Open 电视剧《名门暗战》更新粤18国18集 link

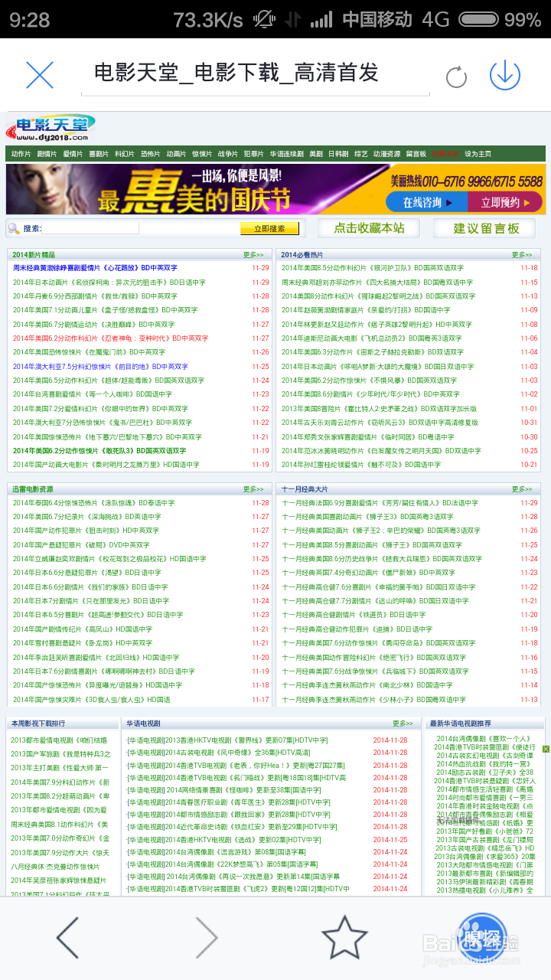[x=236, y=777]
